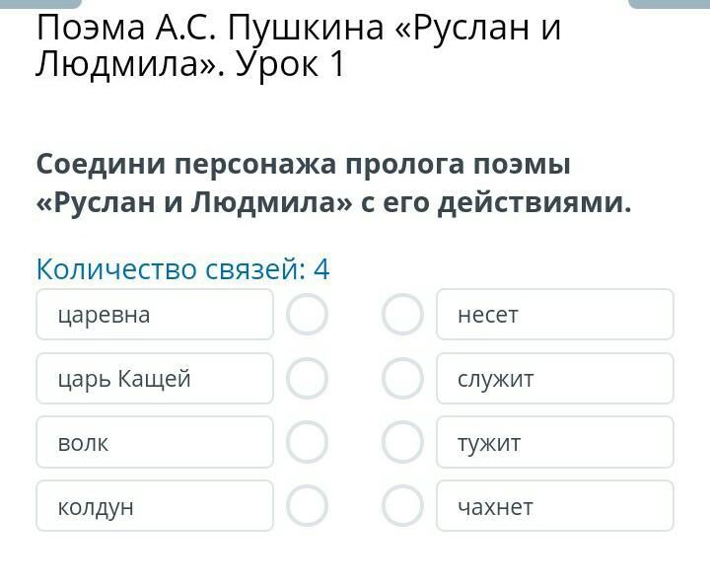Image resolution: width=710 pixels, height=588 pixels.
Task: Click the gray tab at top right
Action: tap(669, 3)
